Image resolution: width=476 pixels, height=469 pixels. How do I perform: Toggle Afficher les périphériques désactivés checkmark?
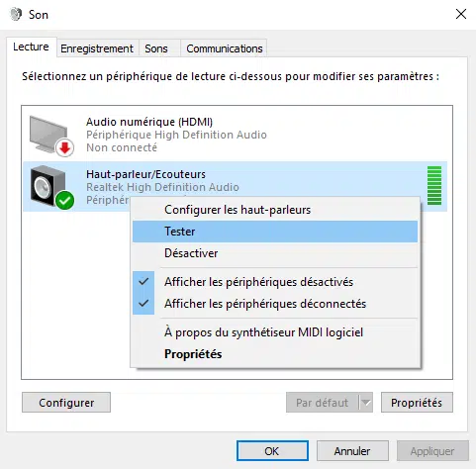(x=143, y=282)
